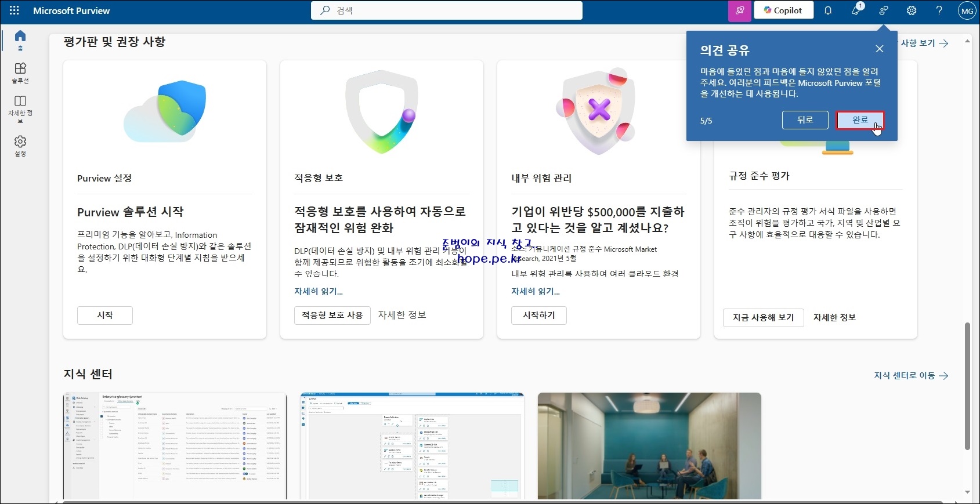Click the search box in header
This screenshot has width=980, height=504.
point(447,10)
